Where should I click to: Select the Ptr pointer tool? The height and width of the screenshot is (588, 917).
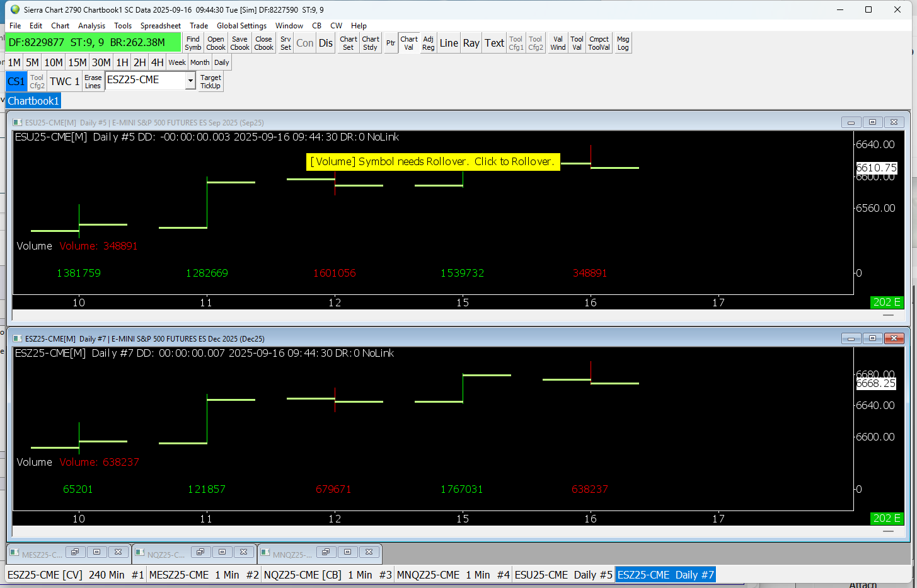click(391, 43)
